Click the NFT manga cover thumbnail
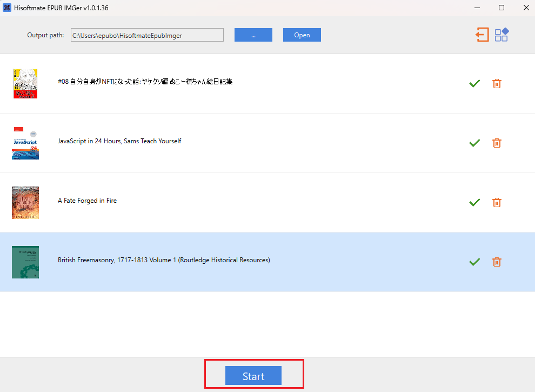Image resolution: width=535 pixels, height=392 pixels. tap(25, 83)
